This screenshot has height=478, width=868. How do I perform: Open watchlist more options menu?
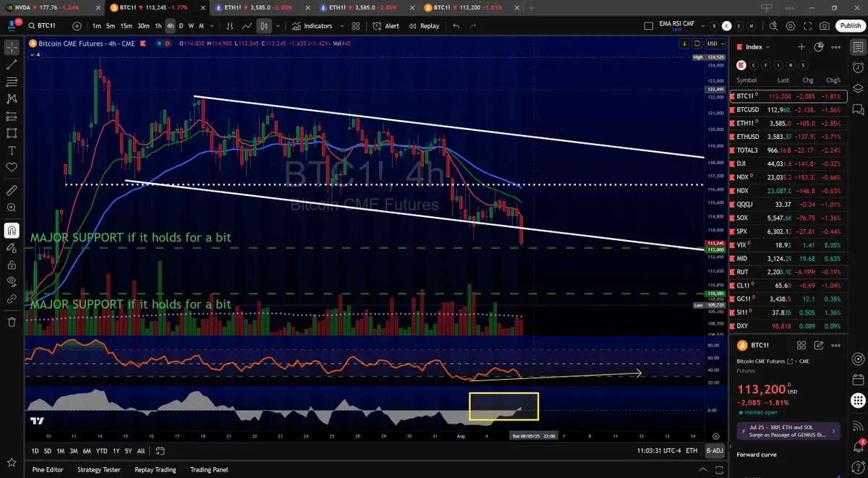836,47
